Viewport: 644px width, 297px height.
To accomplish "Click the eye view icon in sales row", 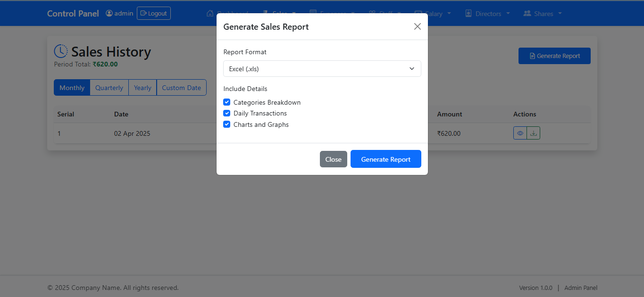I will 520,133.
